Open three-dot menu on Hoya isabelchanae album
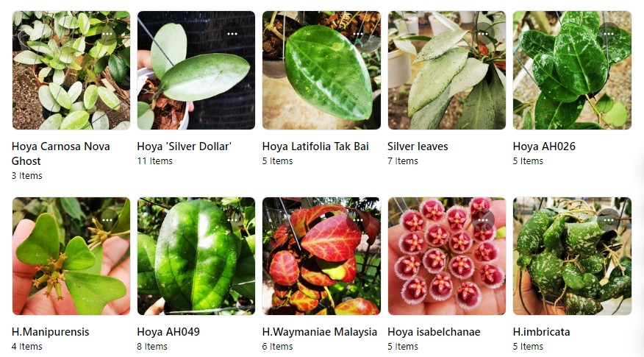The height and width of the screenshot is (357, 644). point(483,220)
